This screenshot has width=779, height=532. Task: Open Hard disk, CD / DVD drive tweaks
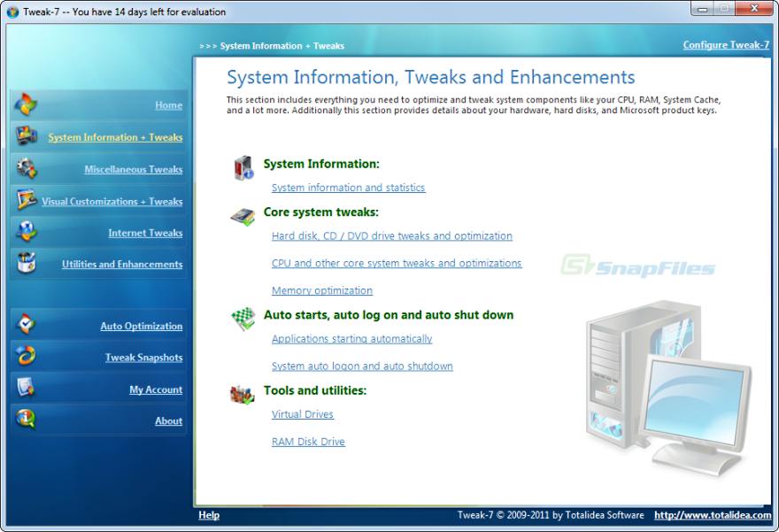[391, 236]
